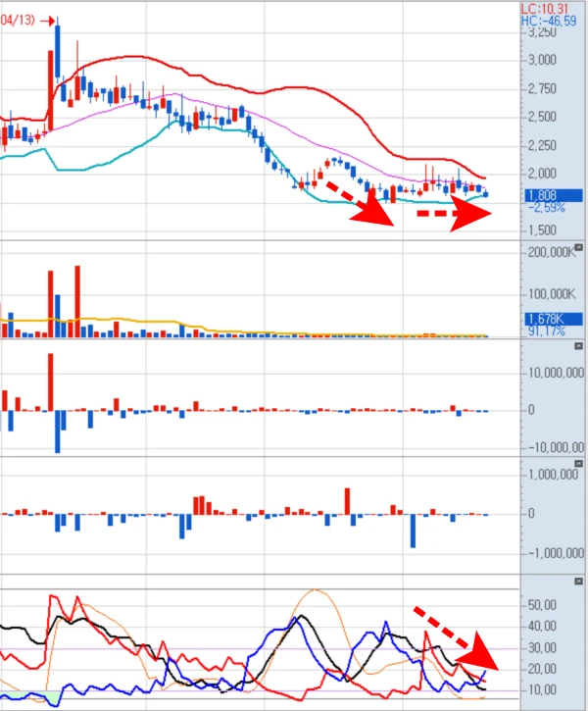Click the HC:-46,59 label
The width and height of the screenshot is (588, 711).
click(549, 21)
